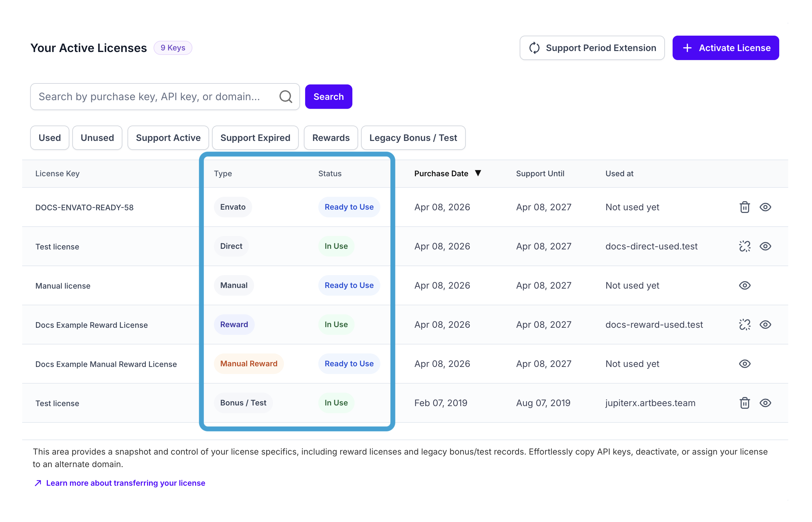Toggle the eye icon for DOCS-ENVATO-READY-58 row
The width and height of the screenshot is (812, 522).
[765, 207]
